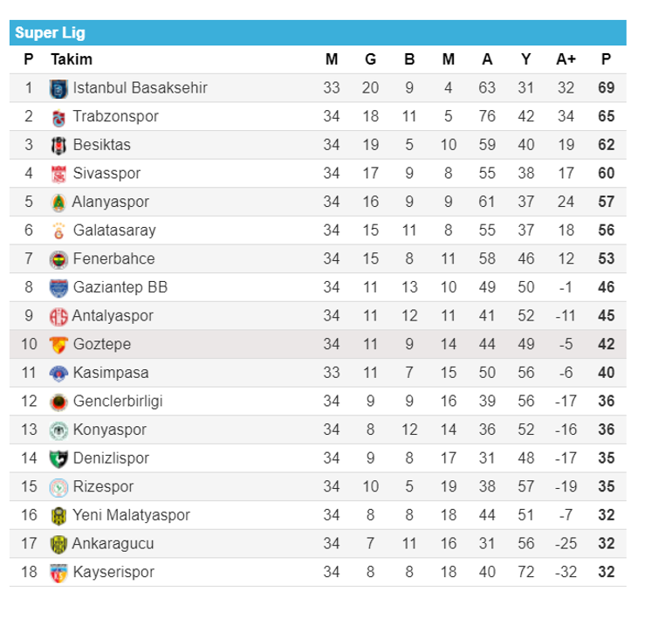Click the Fenerbahce club crest
Screen dimensions: 672x619
[58, 259]
